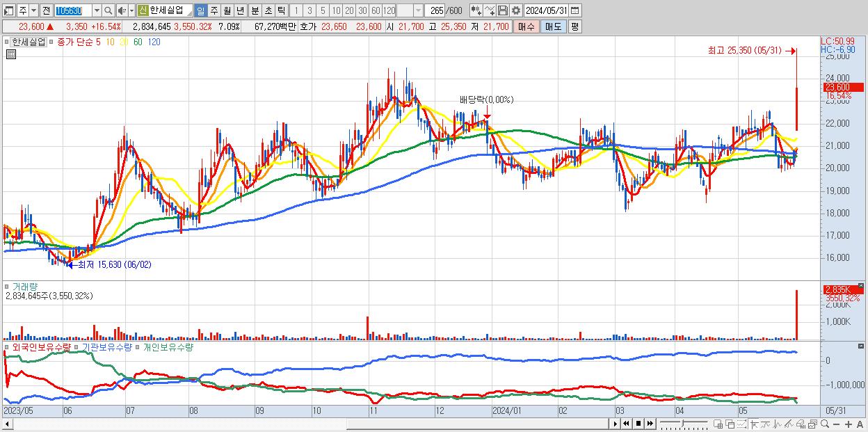Image resolution: width=868 pixels, height=432 pixels.
Task: Click the add-panel window icon
Action: click(x=718, y=424)
